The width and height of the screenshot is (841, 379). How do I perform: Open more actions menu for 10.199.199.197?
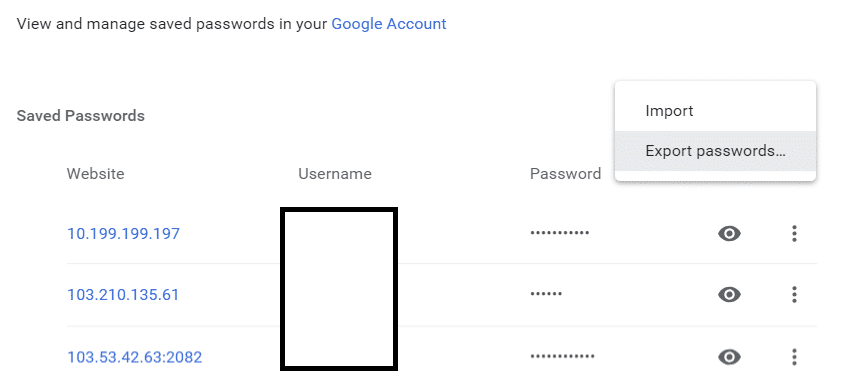click(x=794, y=234)
